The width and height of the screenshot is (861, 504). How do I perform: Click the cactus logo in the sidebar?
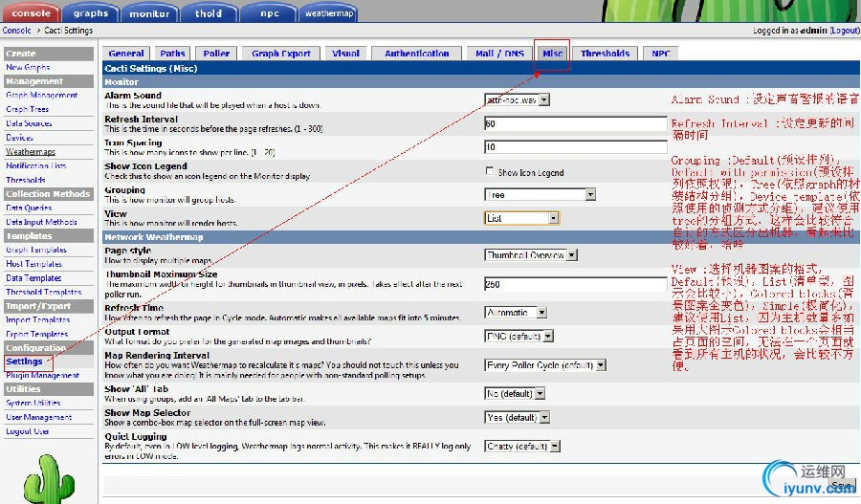tap(49, 479)
